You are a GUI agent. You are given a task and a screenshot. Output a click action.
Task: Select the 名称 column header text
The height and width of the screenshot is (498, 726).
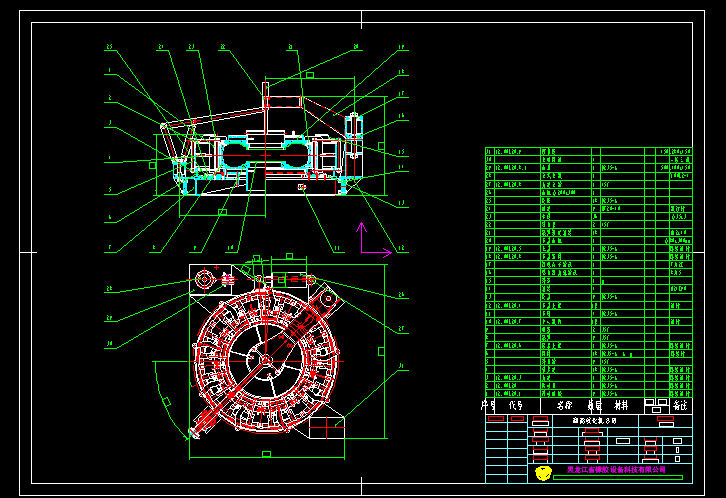point(563,406)
